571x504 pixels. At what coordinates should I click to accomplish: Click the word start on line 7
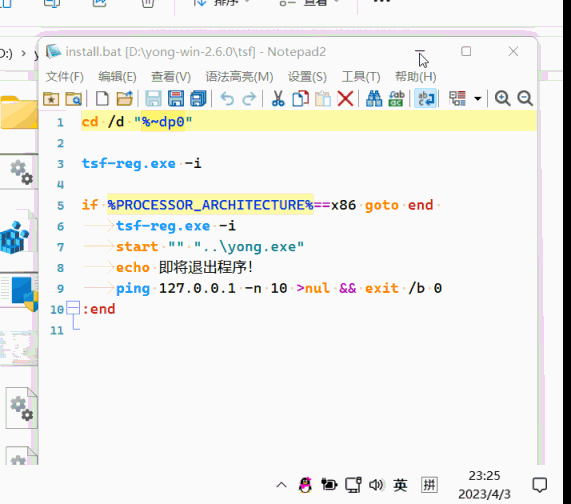[137, 247]
